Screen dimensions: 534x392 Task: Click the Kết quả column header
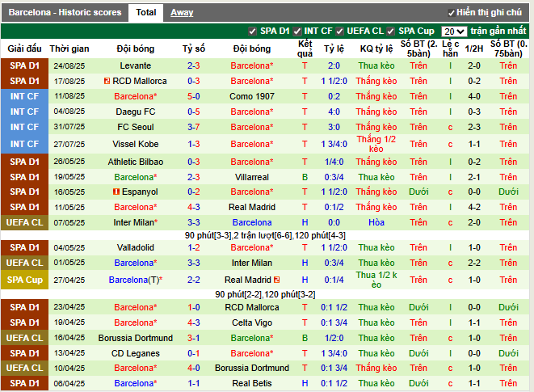point(305,48)
